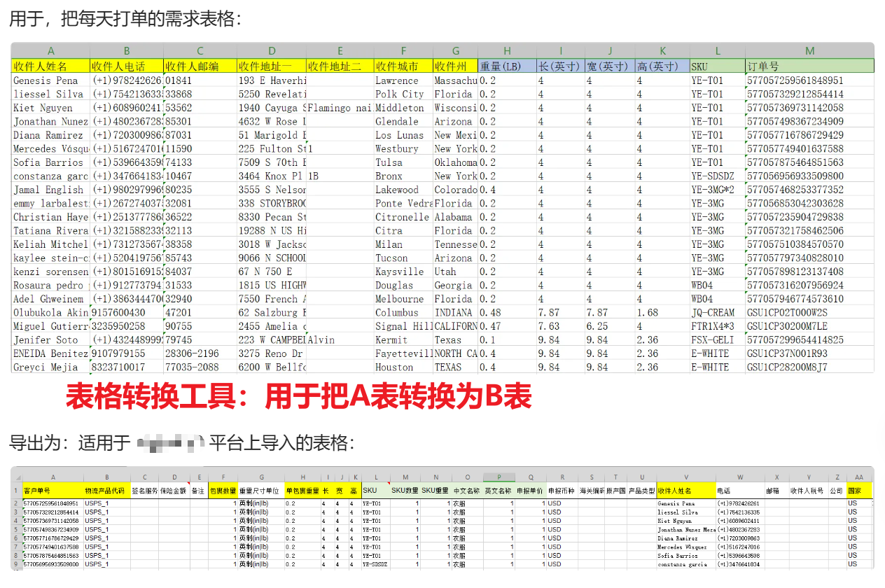Select the liessel Silva cell in top table
The height and width of the screenshot is (588, 885).
[50, 94]
